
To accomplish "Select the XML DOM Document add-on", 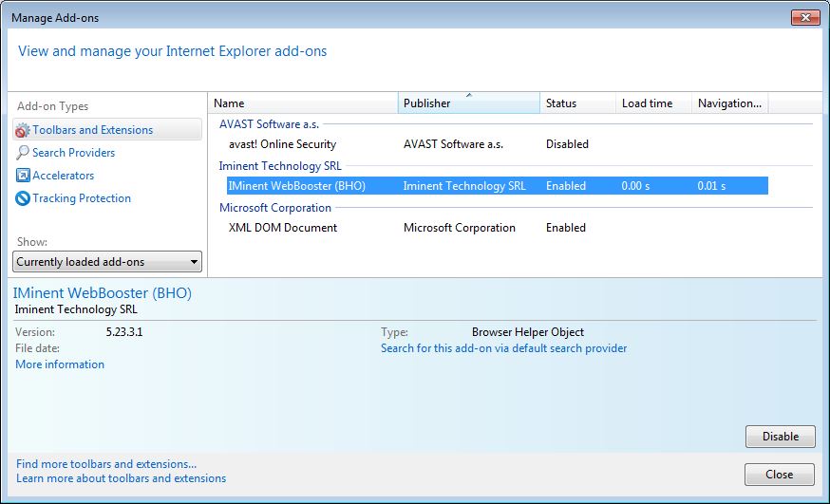I will (x=283, y=228).
